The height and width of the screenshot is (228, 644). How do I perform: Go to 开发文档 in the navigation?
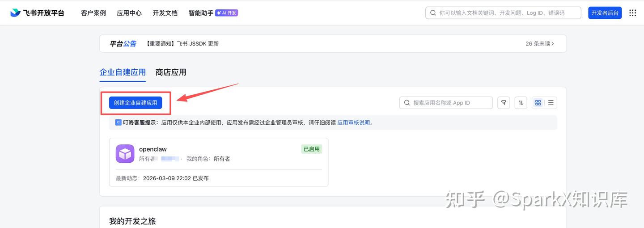(165, 13)
